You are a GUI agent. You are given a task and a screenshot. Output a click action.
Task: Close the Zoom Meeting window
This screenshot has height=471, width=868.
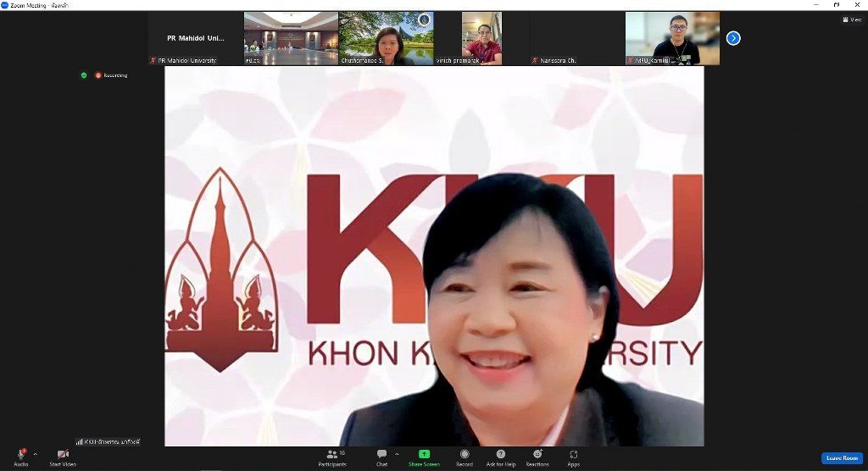tap(858, 5)
